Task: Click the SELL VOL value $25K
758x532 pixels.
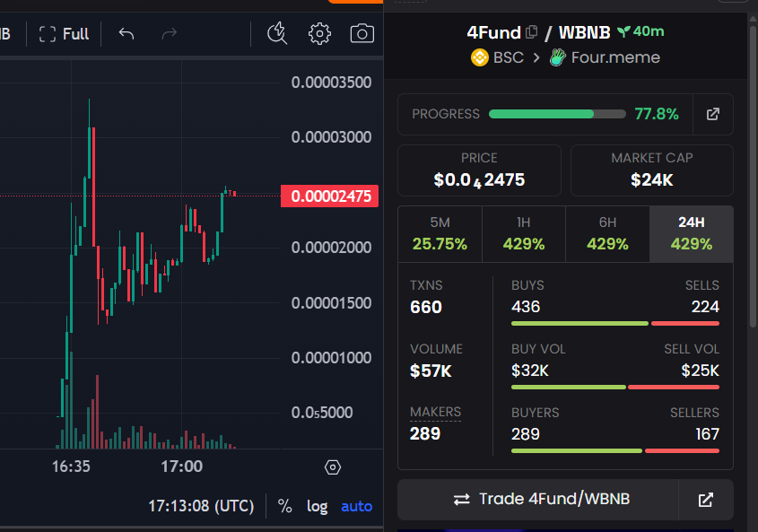Action: coord(700,371)
